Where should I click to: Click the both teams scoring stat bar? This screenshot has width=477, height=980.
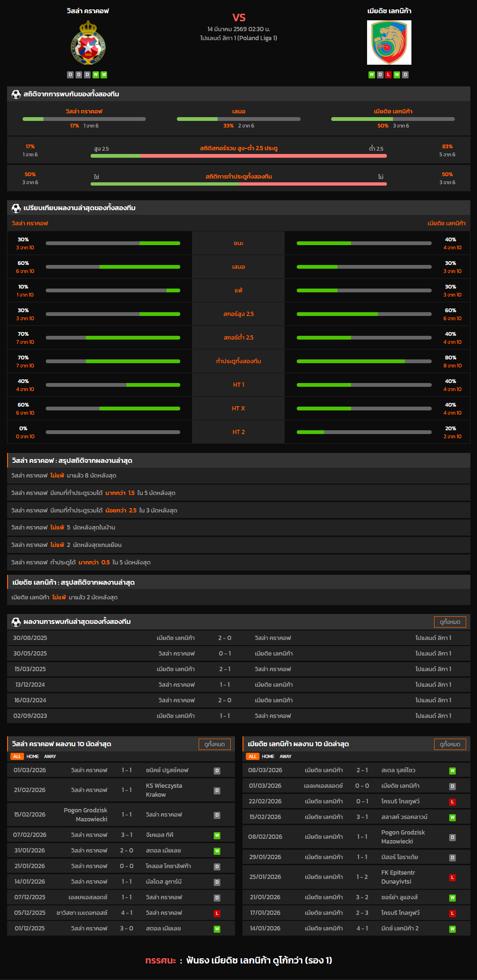[238, 184]
